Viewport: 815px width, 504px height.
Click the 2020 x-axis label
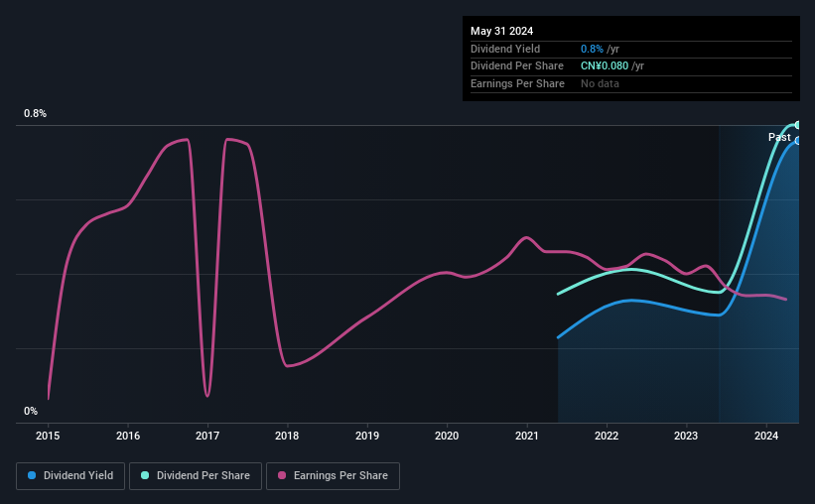pyautogui.click(x=447, y=436)
